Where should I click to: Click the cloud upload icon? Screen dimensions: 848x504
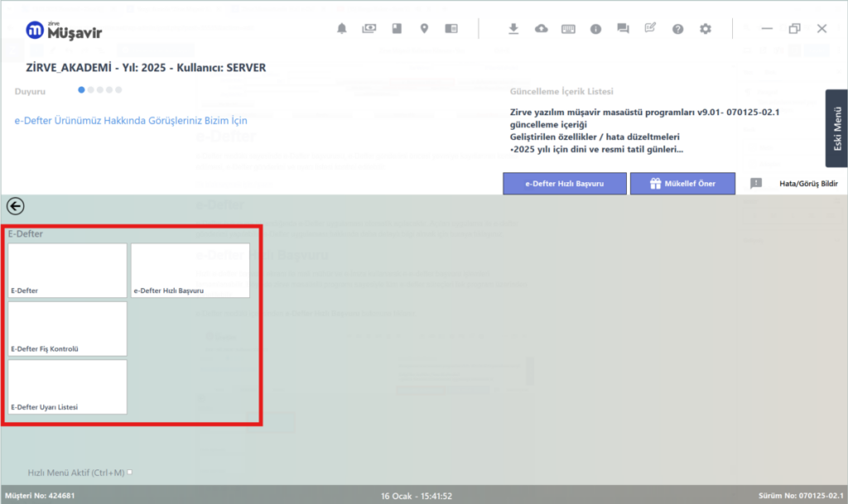(541, 29)
